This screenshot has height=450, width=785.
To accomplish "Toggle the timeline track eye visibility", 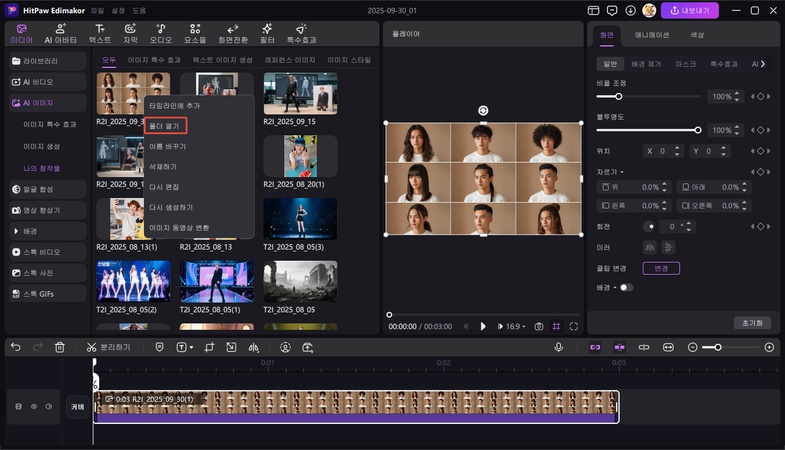I will 33,407.
